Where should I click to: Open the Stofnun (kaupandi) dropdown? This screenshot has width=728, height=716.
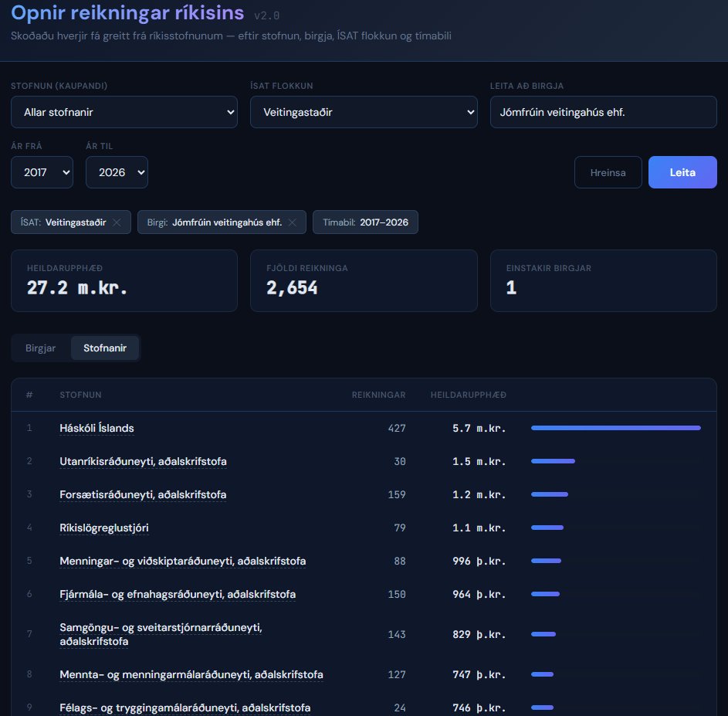(x=124, y=112)
